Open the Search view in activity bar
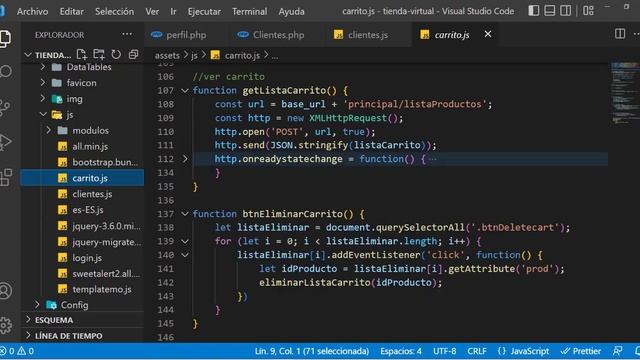This screenshot has width=640, height=360. pyautogui.click(x=5, y=72)
